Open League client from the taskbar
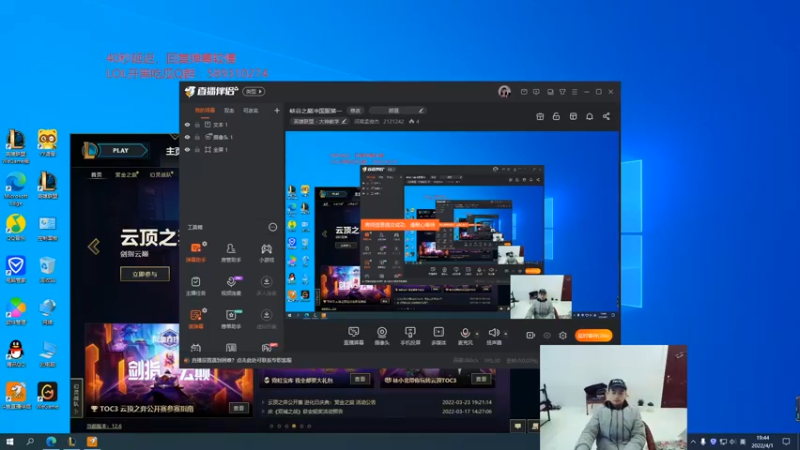Screen dimensions: 800x450 (71, 442)
